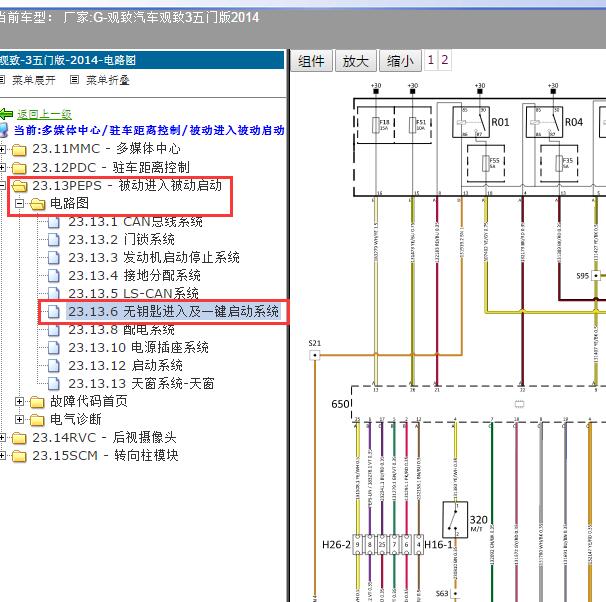Click relay R04 in the diagram
This screenshot has height=602, width=606.
545,122
